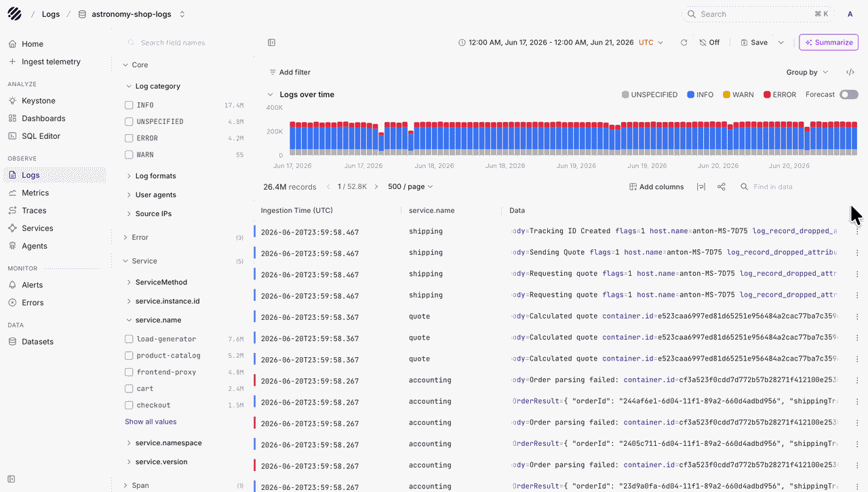This screenshot has height=492, width=868.
Task: Click the Agents icon
Action: tap(12, 246)
